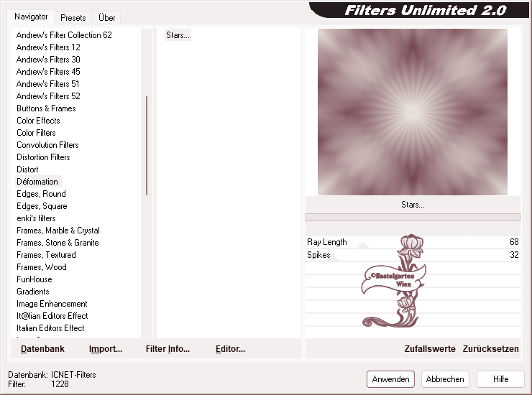Select Andrew's Filters 30 category

[48, 60]
